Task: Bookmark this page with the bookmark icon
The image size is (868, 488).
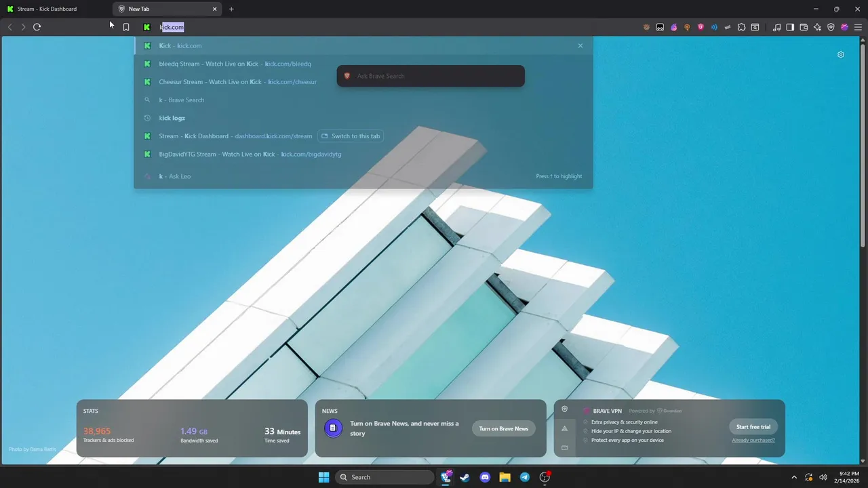Action: click(126, 27)
